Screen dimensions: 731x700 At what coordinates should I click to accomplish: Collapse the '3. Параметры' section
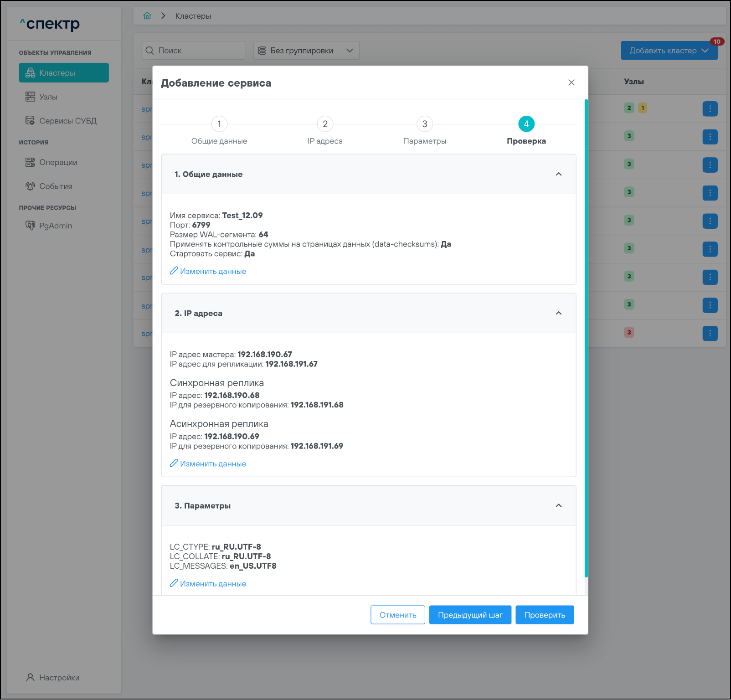point(558,505)
